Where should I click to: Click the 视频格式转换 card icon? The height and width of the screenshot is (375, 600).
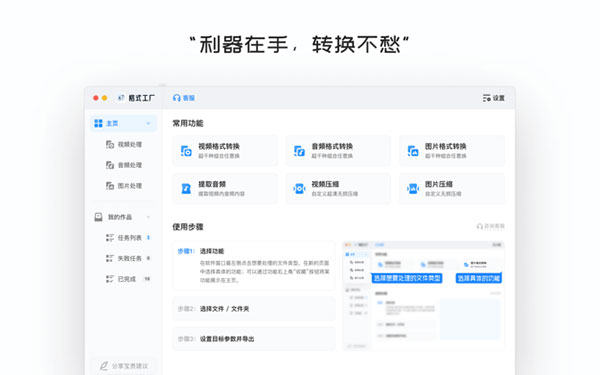click(x=186, y=151)
